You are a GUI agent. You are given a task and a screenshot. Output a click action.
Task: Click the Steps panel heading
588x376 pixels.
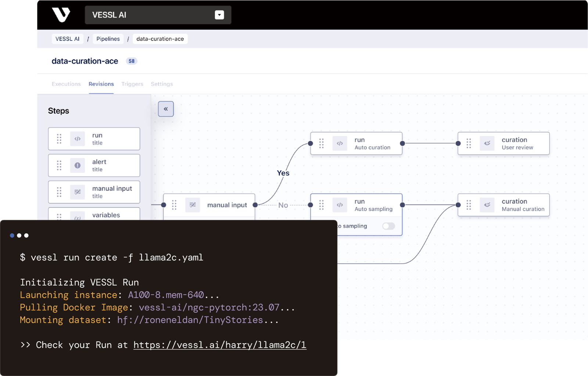(x=58, y=111)
